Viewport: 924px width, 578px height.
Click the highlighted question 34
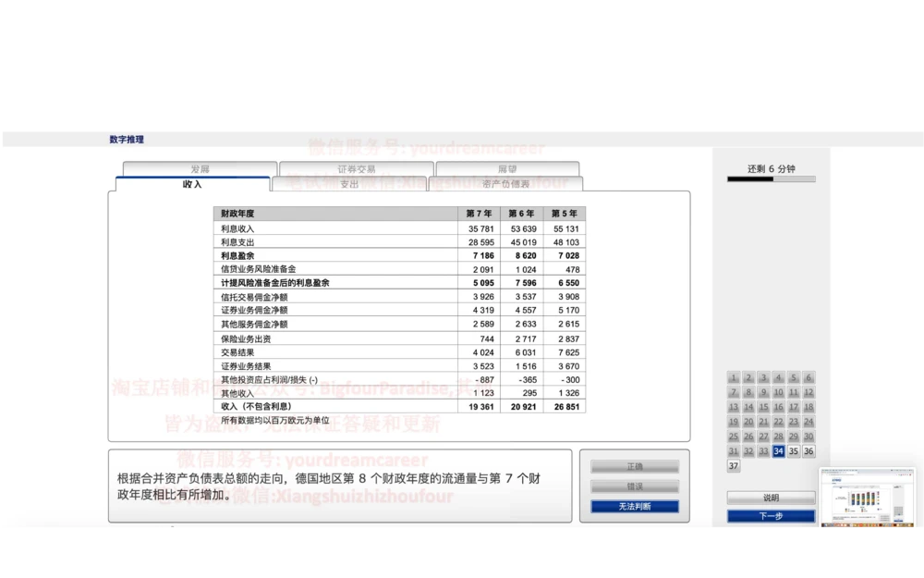779,450
